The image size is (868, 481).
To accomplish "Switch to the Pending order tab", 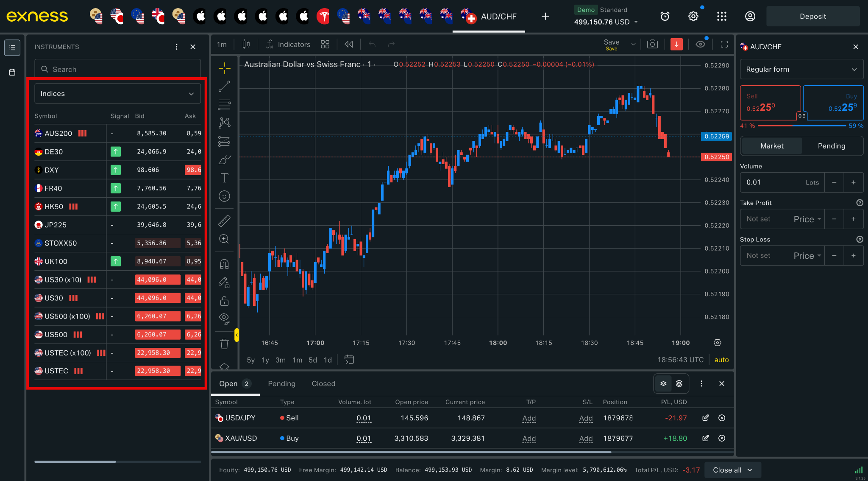I will pos(831,146).
